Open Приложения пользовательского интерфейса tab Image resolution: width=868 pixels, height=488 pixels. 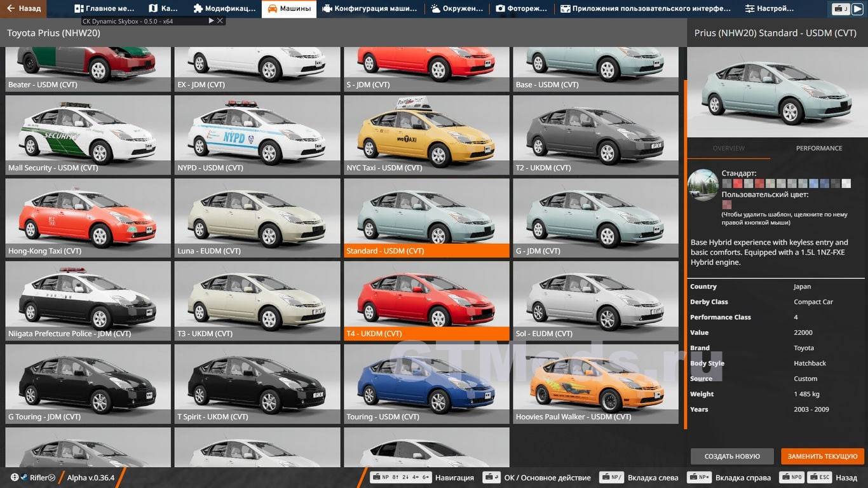646,9
